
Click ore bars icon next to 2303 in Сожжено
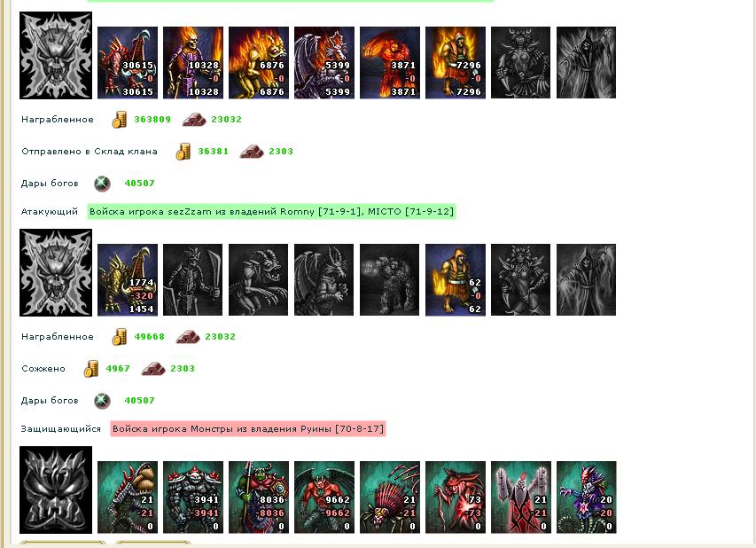coord(153,369)
